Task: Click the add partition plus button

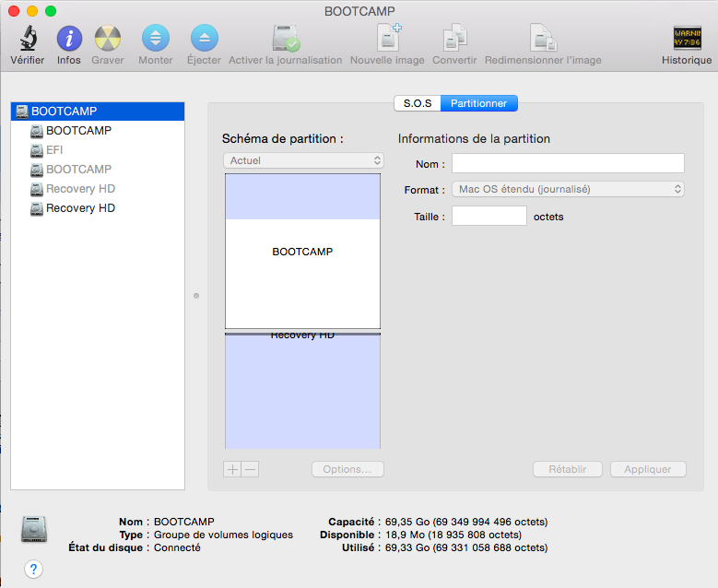Action: [232, 469]
